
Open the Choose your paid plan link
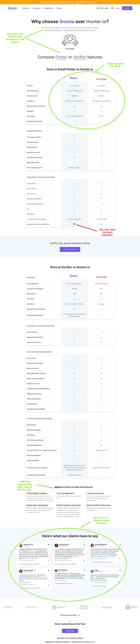(70, 615)
